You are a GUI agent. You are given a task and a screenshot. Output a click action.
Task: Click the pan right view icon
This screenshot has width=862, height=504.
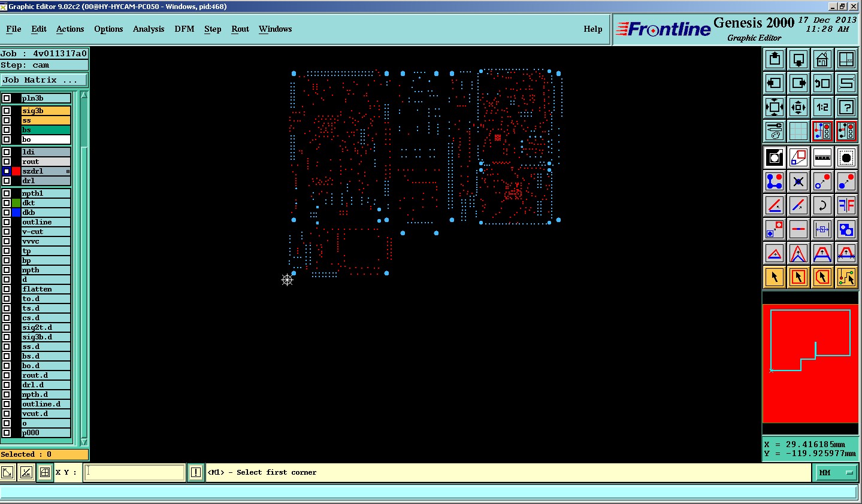799,83
